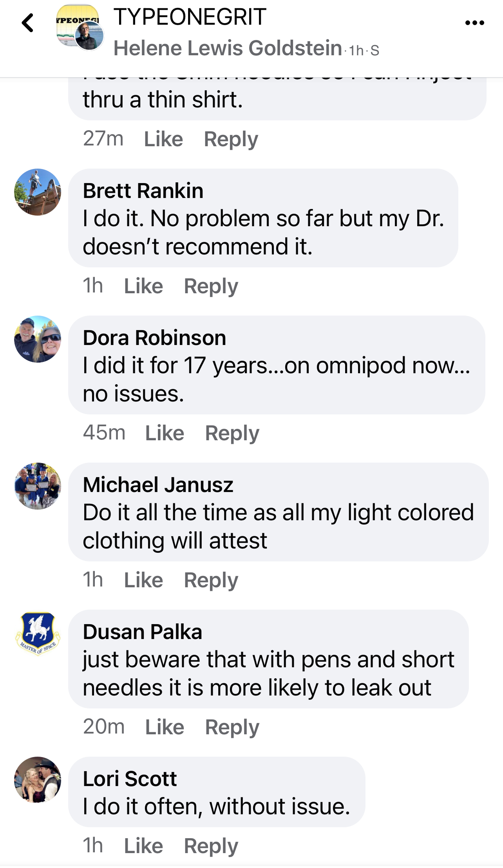Reply to Brett Rankin's comment
Viewport: 503px width, 868px height.
coord(211,286)
